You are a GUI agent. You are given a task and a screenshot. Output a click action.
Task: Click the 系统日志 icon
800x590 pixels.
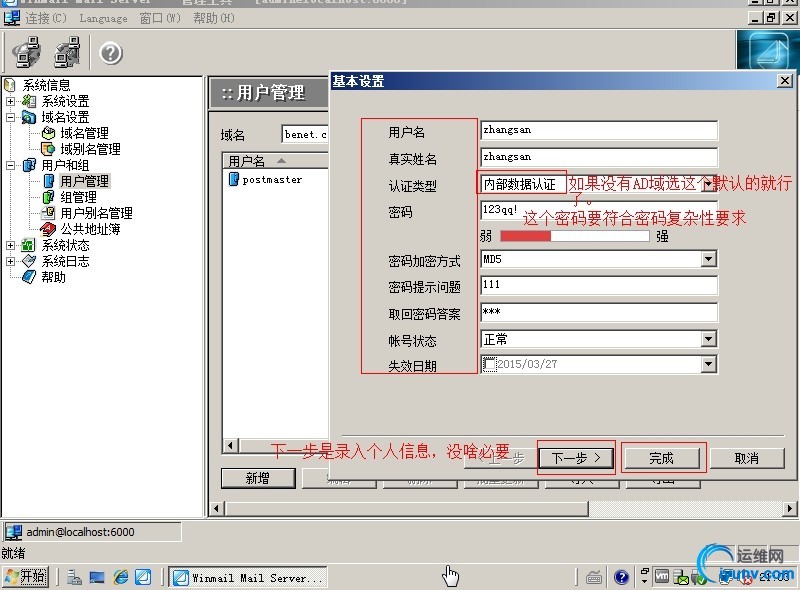(x=29, y=261)
